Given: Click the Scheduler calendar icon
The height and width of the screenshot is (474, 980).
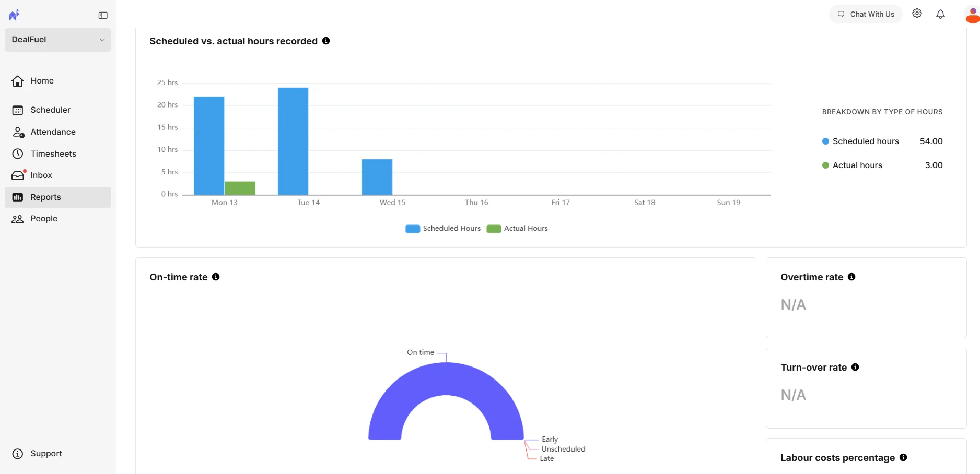Looking at the screenshot, I should 18,110.
